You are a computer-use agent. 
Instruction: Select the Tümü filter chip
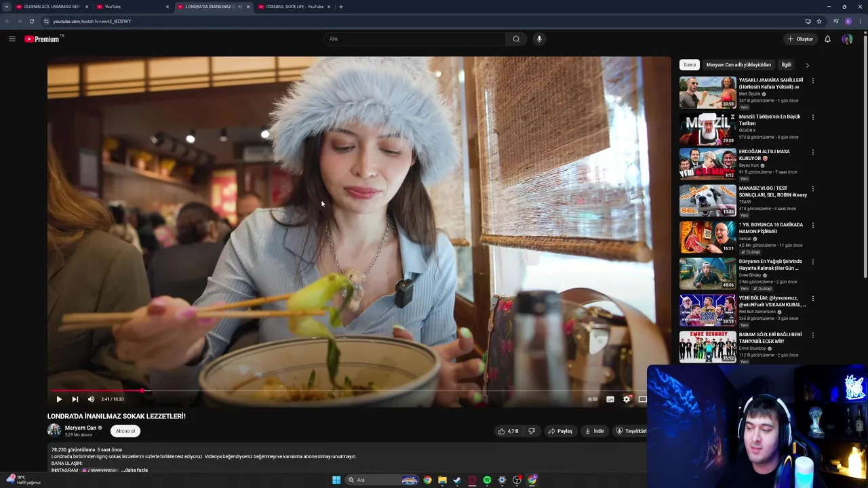[690, 65]
